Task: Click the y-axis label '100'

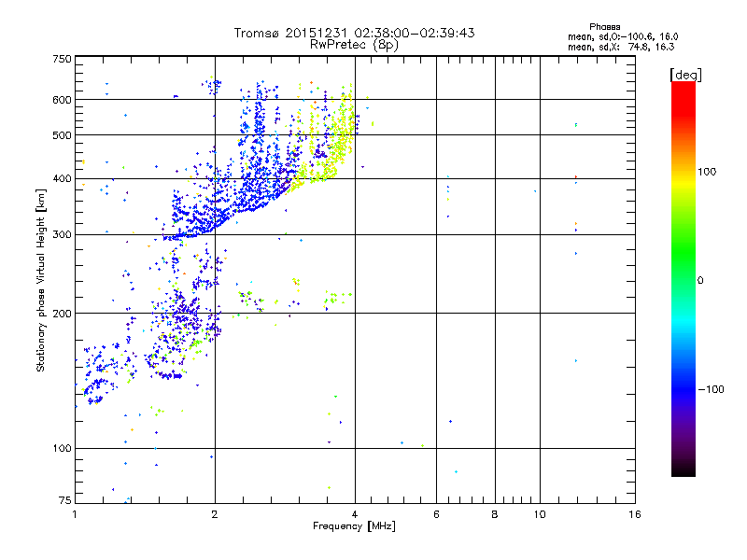Action: 62,448
